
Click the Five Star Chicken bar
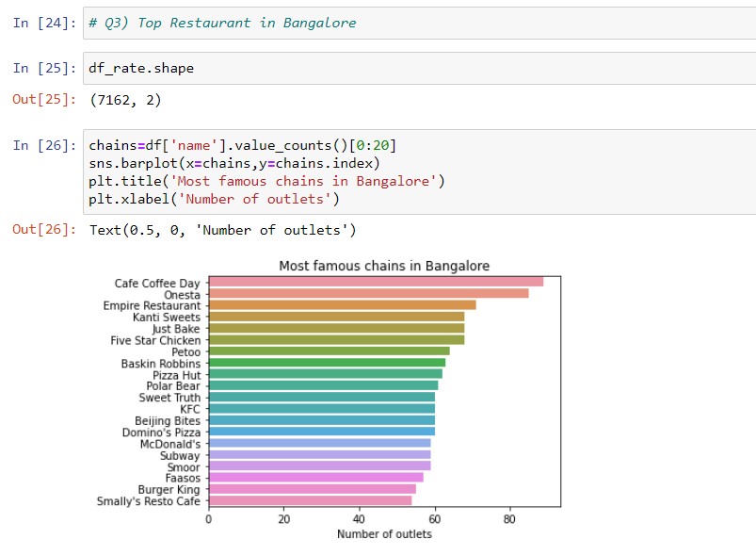336,340
